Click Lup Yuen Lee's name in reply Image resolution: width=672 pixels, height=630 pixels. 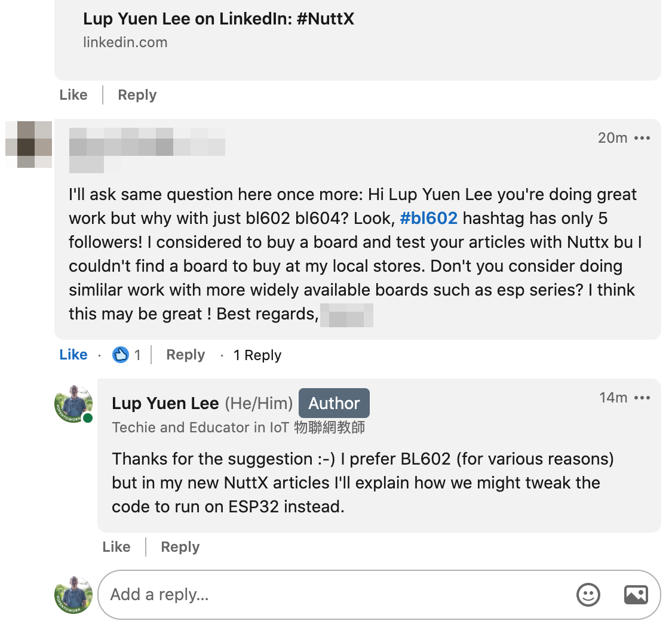click(x=165, y=404)
